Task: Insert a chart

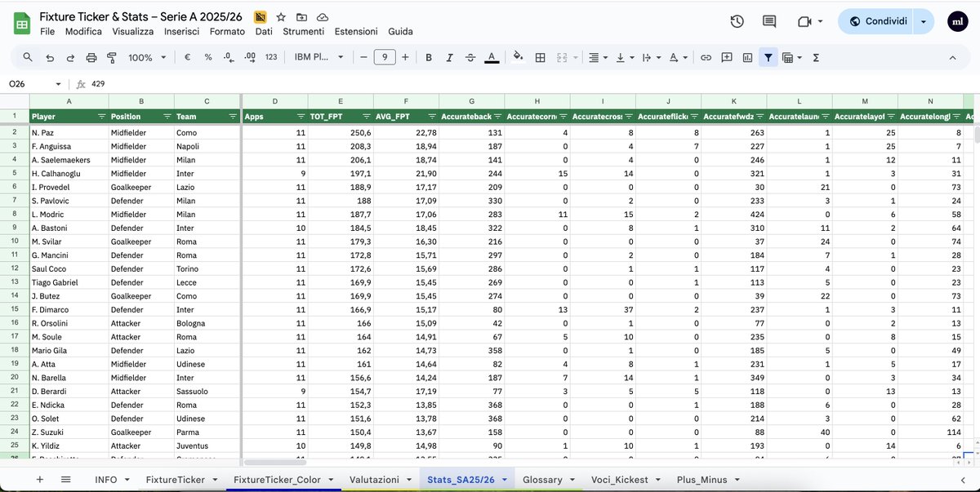Action: [747, 57]
